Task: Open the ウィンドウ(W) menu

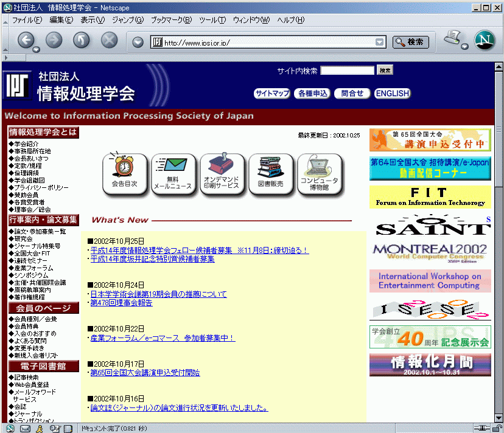Action: pyautogui.click(x=251, y=20)
